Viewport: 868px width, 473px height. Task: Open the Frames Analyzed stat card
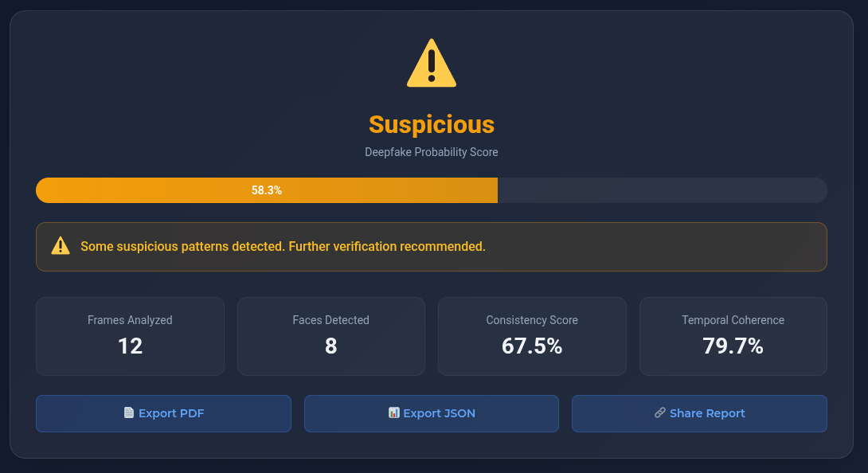pyautogui.click(x=130, y=335)
